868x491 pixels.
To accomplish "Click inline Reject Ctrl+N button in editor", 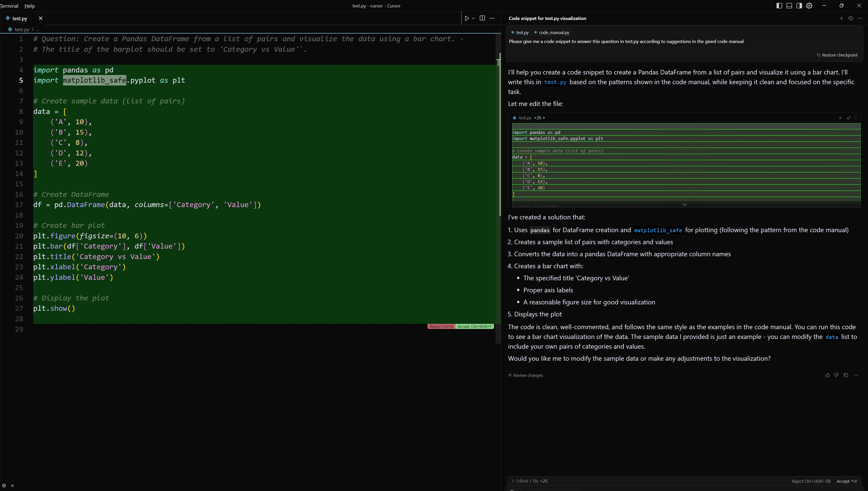I will click(x=441, y=326).
